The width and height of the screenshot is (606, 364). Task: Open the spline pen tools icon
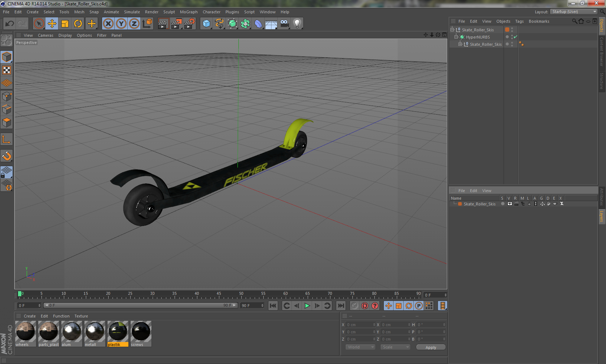coord(219,24)
